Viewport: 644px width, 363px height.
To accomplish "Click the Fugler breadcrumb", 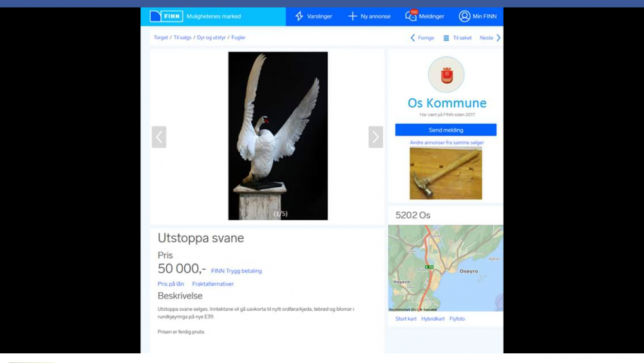I will 238,37.
